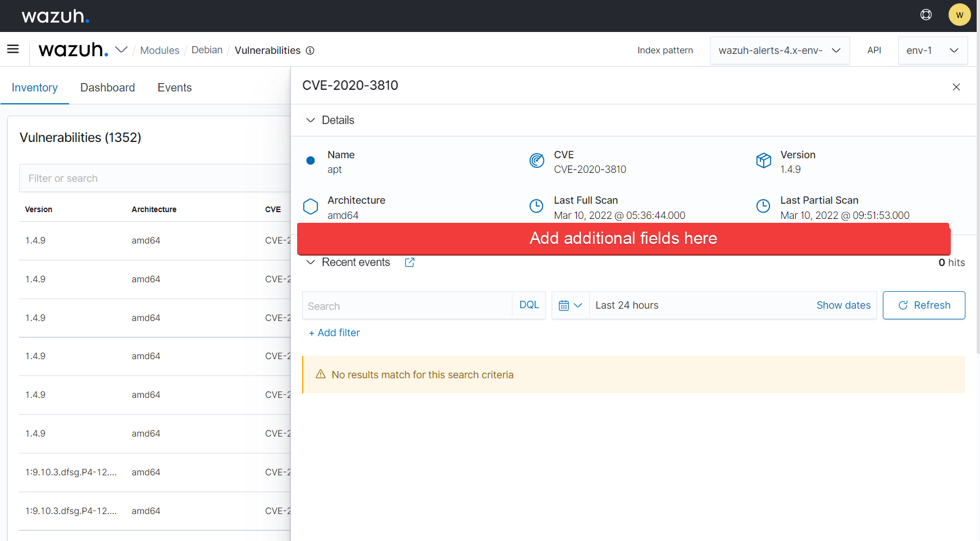Open the env-1 API selector dropdown
This screenshot has height=541, width=980.
click(933, 50)
